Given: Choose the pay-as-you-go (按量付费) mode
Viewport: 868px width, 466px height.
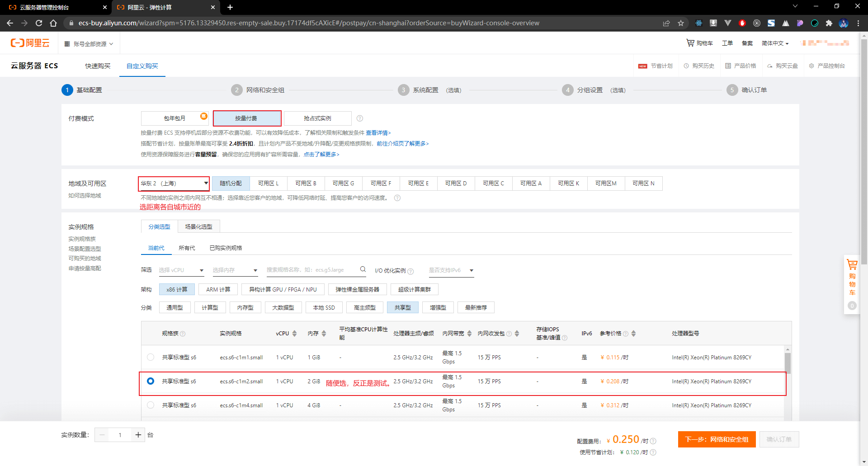Looking at the screenshot, I should tap(247, 118).
